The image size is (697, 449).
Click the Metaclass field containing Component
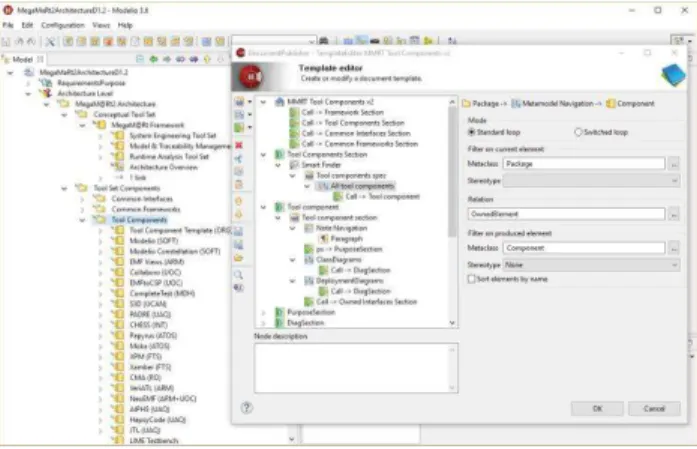[584, 248]
